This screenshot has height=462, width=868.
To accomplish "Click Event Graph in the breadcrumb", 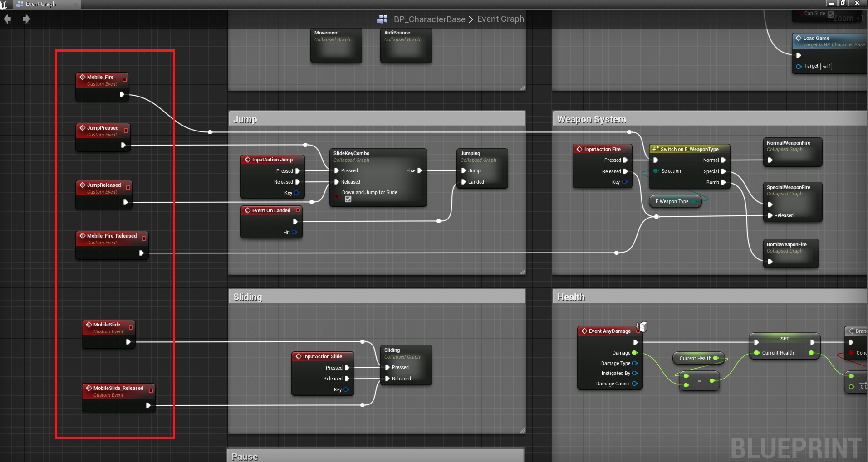I will (x=500, y=19).
